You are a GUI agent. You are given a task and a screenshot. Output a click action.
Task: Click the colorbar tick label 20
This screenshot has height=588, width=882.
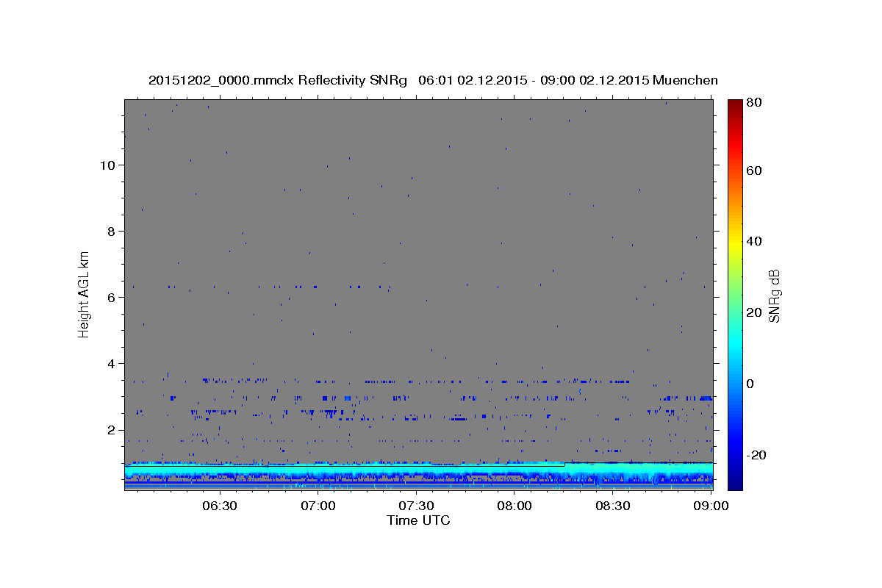[x=756, y=312]
